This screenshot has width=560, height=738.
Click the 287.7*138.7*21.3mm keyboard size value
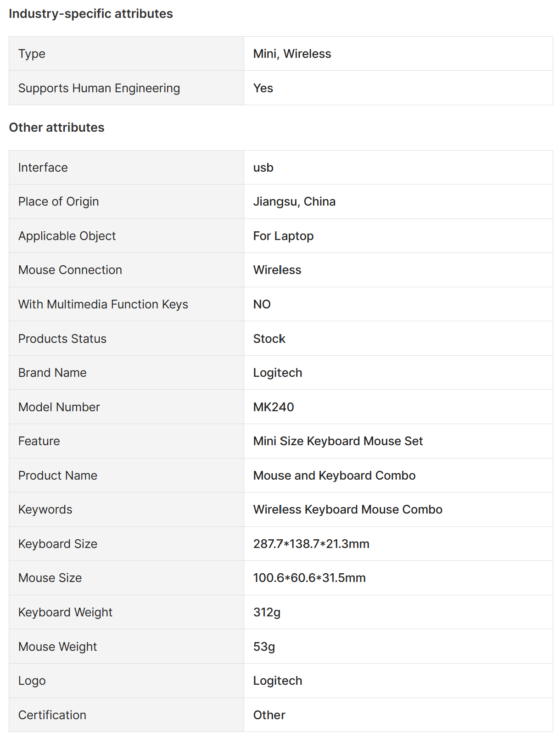(311, 544)
